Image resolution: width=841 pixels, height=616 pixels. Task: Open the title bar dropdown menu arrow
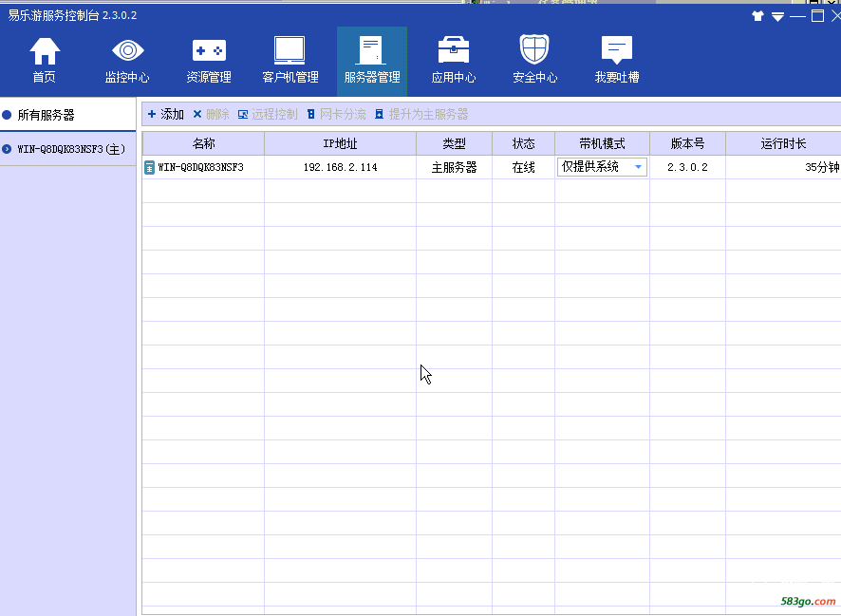tap(777, 16)
